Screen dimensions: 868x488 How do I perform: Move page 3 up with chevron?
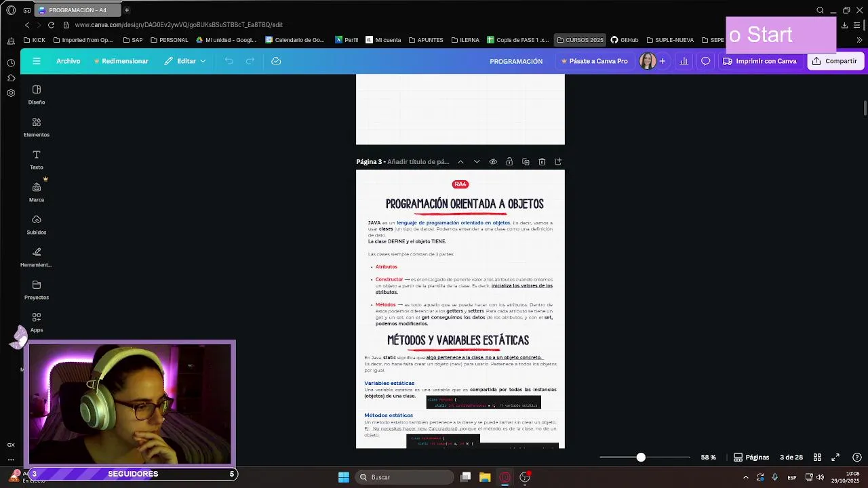tap(460, 162)
